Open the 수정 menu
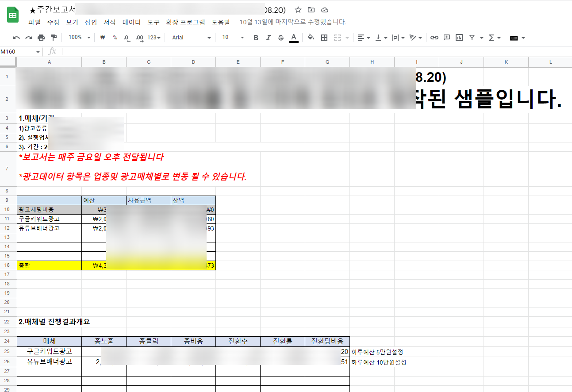 tap(53, 22)
